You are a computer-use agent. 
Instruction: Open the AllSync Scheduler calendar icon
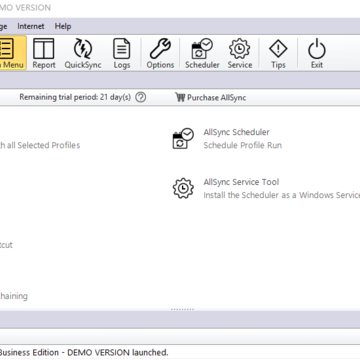[x=183, y=138]
